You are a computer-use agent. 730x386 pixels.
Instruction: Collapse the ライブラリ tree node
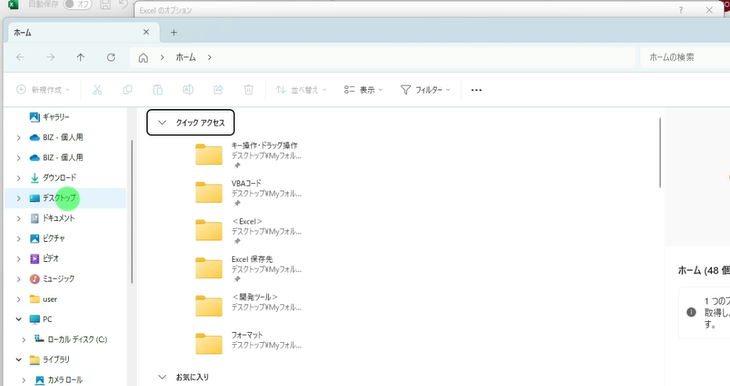point(19,360)
